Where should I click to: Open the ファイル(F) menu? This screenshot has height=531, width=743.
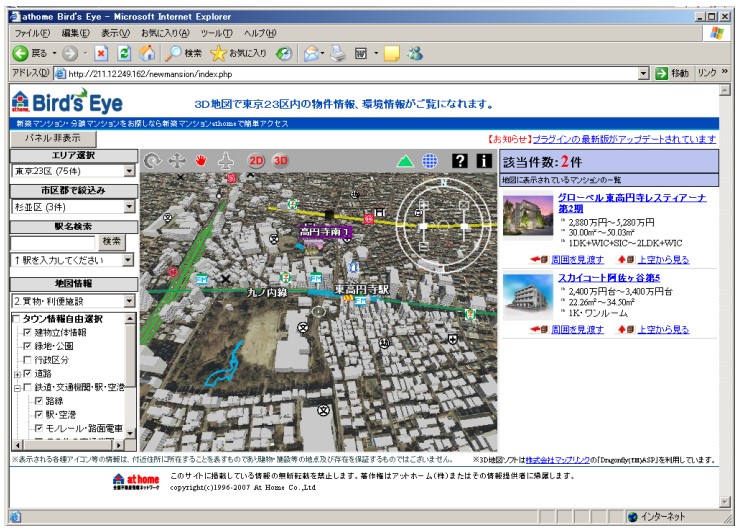[32, 33]
